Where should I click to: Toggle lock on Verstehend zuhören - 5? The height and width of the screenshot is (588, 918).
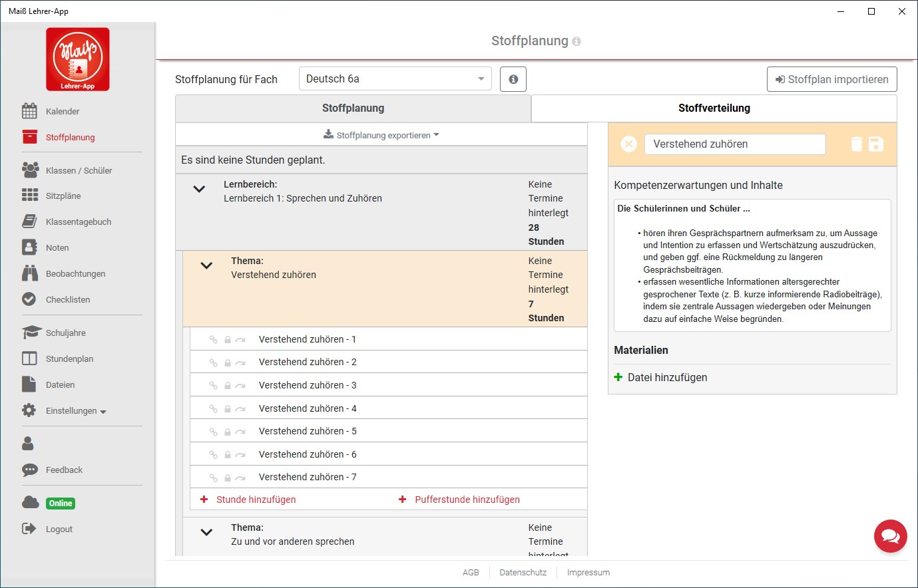[228, 432]
